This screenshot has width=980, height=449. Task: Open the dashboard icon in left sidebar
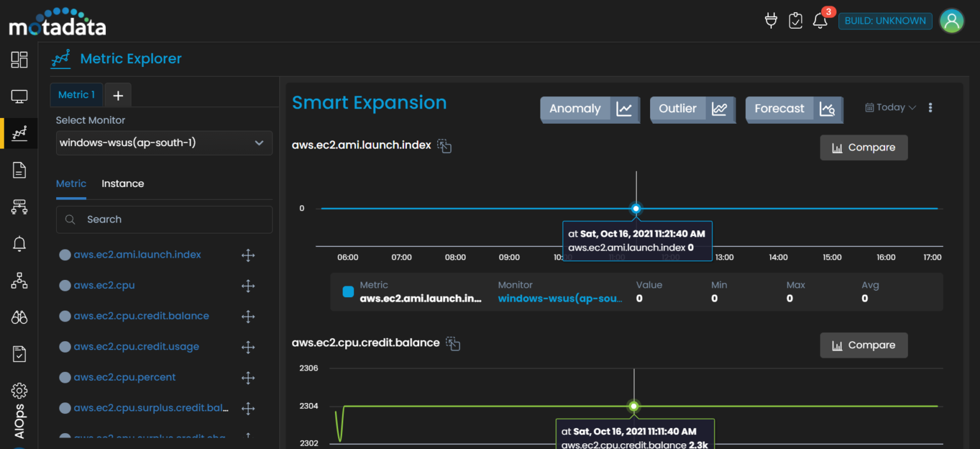pyautogui.click(x=19, y=60)
